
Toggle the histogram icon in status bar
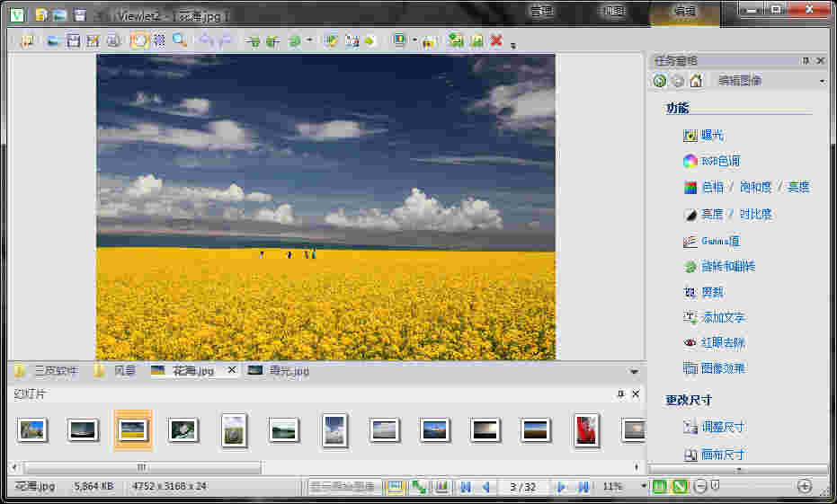441,487
